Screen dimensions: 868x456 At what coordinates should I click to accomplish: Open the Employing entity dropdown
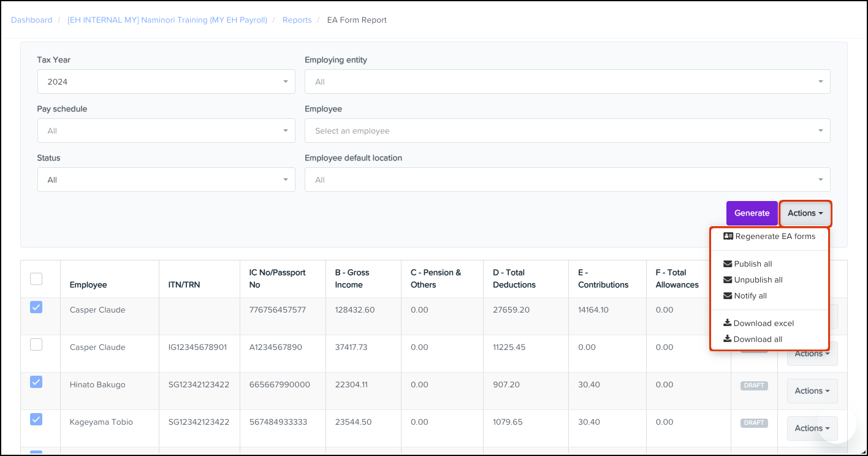tap(567, 82)
